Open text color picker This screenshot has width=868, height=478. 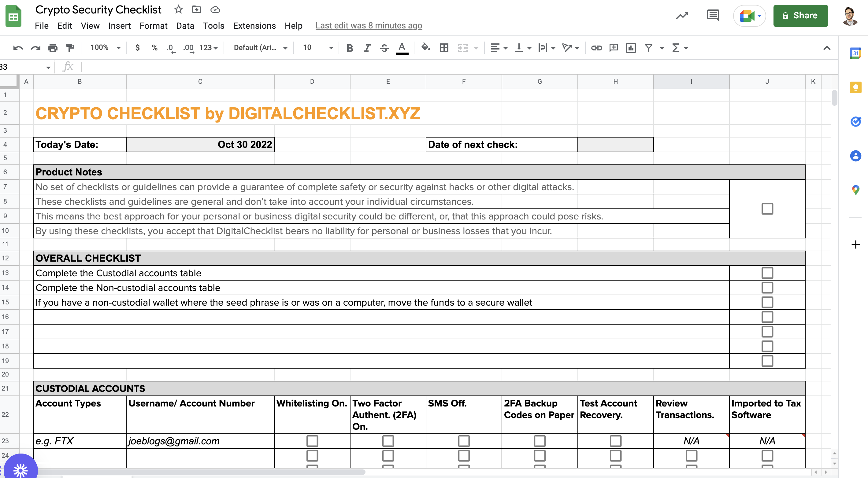click(x=402, y=48)
